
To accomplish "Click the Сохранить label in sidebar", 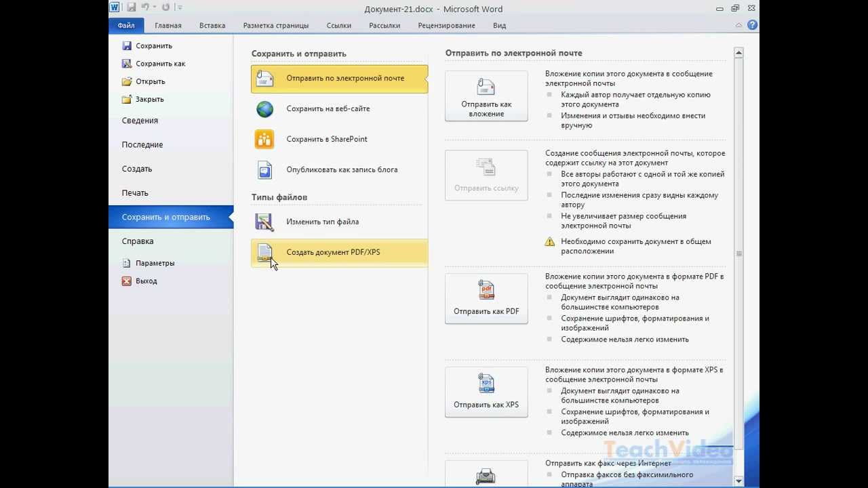I will pyautogui.click(x=154, y=46).
